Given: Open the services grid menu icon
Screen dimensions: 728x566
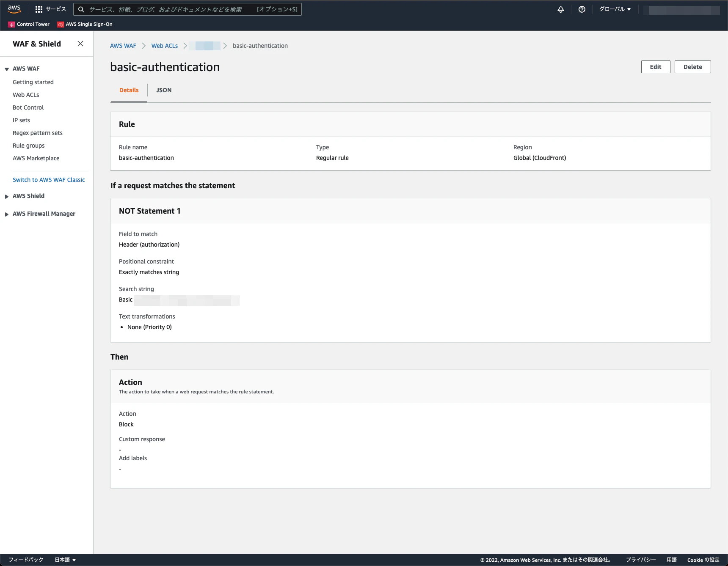Looking at the screenshot, I should point(39,9).
